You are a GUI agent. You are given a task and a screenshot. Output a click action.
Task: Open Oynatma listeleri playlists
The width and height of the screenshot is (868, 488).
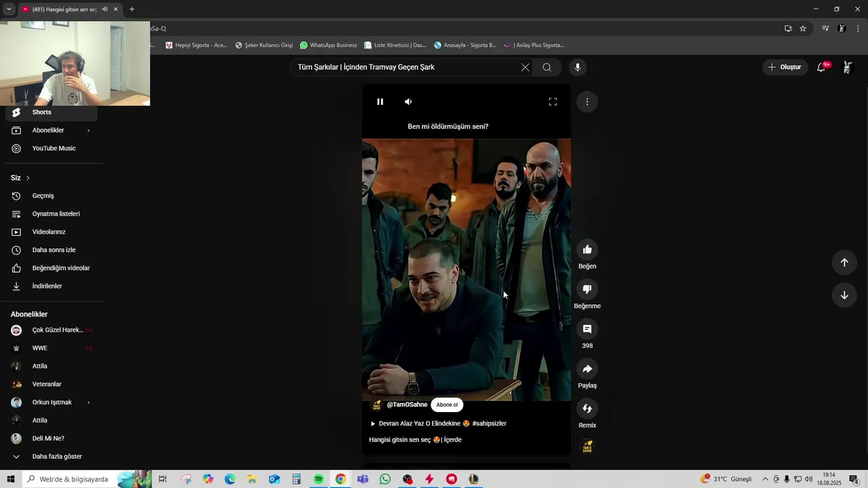point(52,213)
